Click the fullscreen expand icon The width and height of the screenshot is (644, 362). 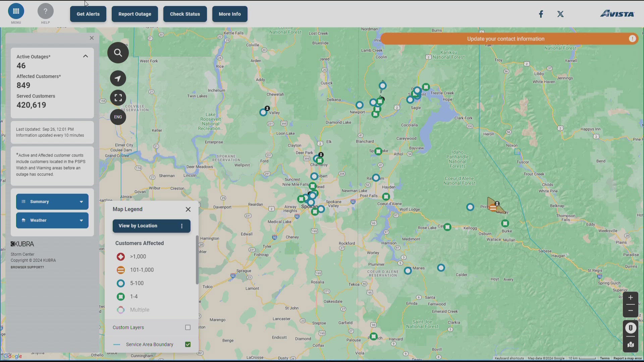click(118, 97)
